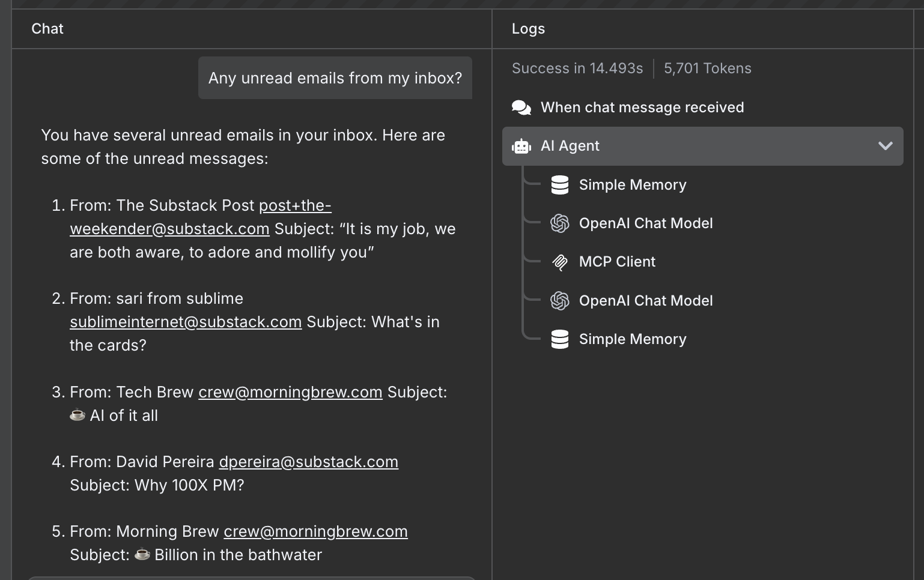Click the user's unread emails question bubble

point(335,78)
